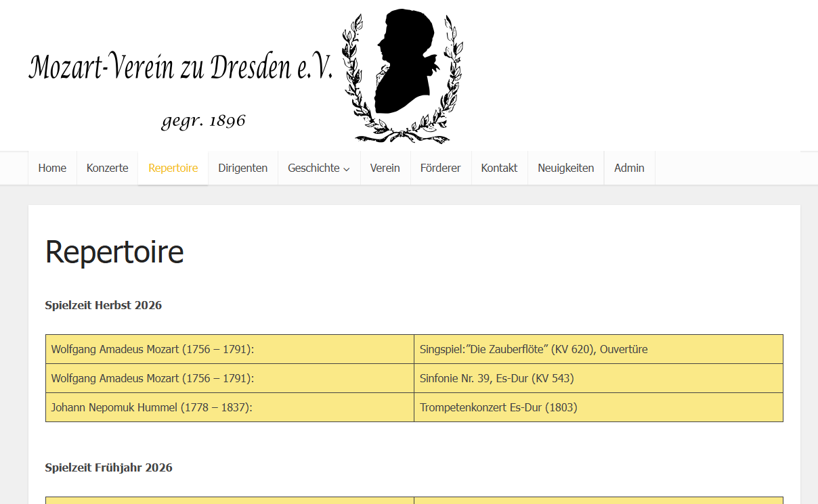Click the Repertoire page heading
The image size is (818, 504).
coord(114,252)
